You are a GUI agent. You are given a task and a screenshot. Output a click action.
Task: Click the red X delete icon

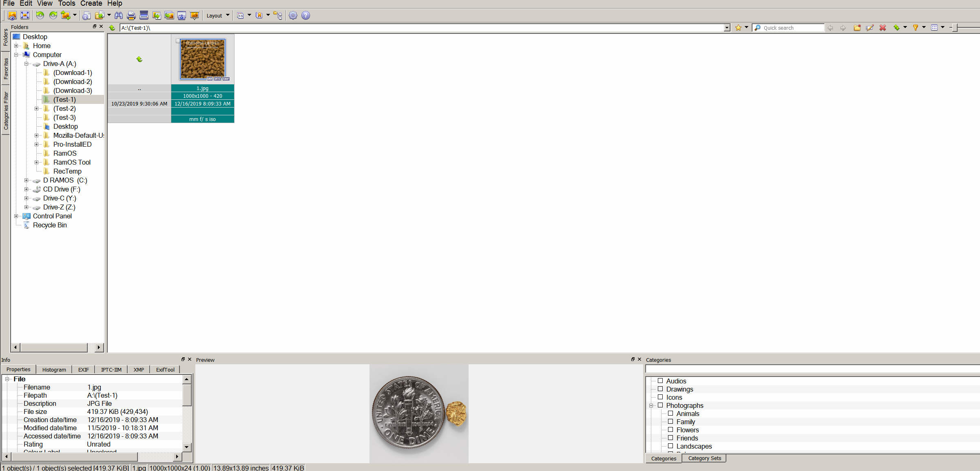[x=883, y=28]
